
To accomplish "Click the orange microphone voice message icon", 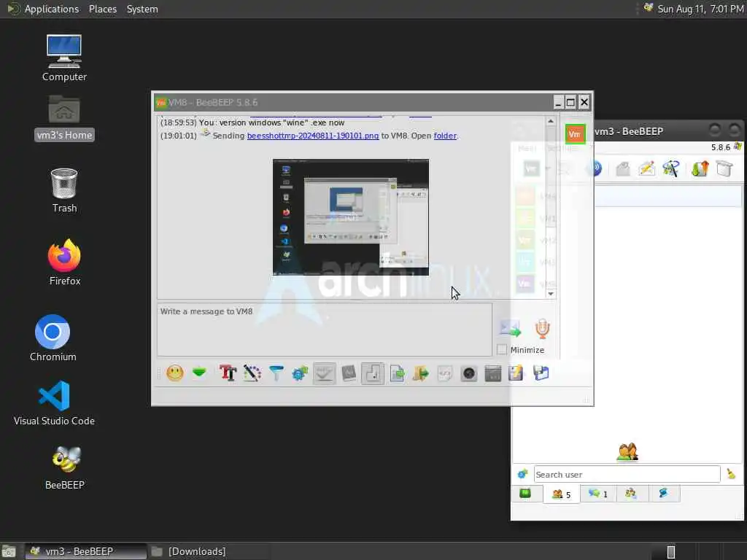I will click(x=543, y=329).
